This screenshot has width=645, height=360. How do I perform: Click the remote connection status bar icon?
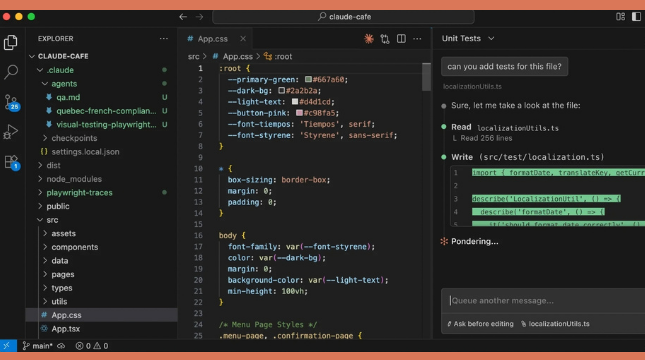click(8, 346)
